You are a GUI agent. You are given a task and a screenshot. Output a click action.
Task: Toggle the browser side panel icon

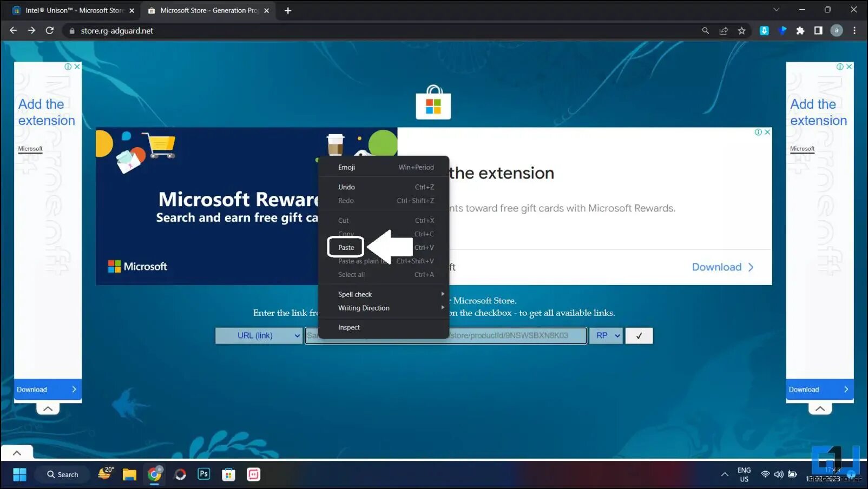818,31
